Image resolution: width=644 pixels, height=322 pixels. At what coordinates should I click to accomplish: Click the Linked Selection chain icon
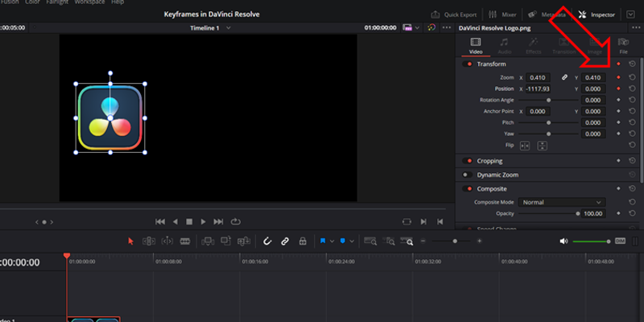[x=284, y=241]
